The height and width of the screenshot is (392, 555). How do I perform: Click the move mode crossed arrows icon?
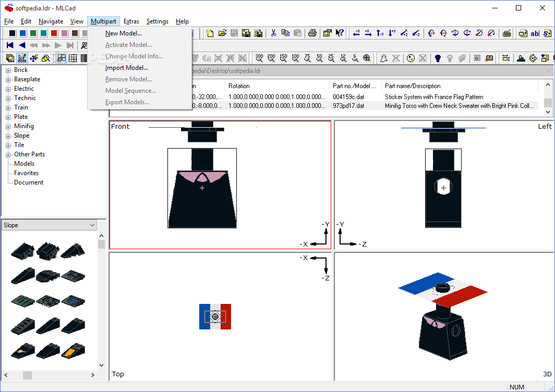click(34, 58)
